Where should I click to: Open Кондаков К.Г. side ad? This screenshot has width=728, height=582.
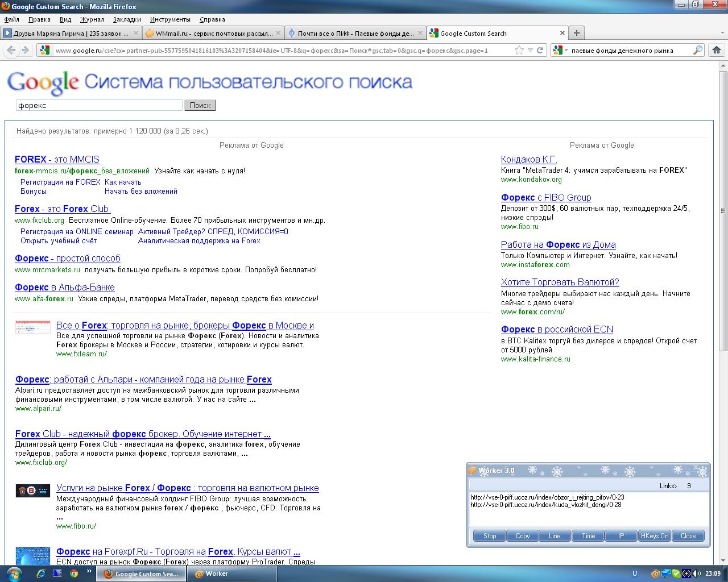point(529,159)
